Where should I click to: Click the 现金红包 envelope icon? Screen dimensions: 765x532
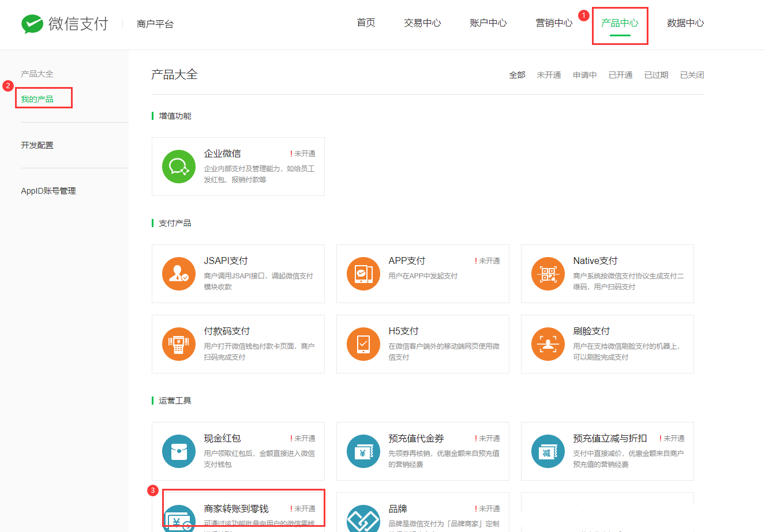pyautogui.click(x=179, y=451)
